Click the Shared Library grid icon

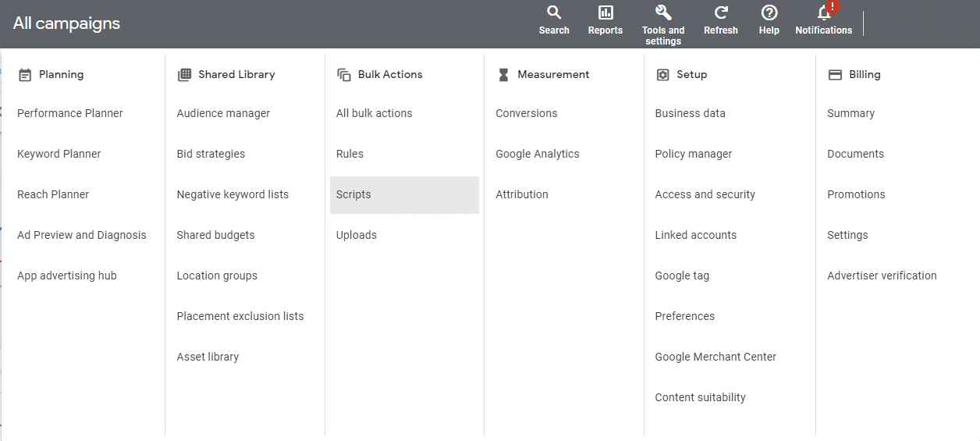click(x=184, y=75)
